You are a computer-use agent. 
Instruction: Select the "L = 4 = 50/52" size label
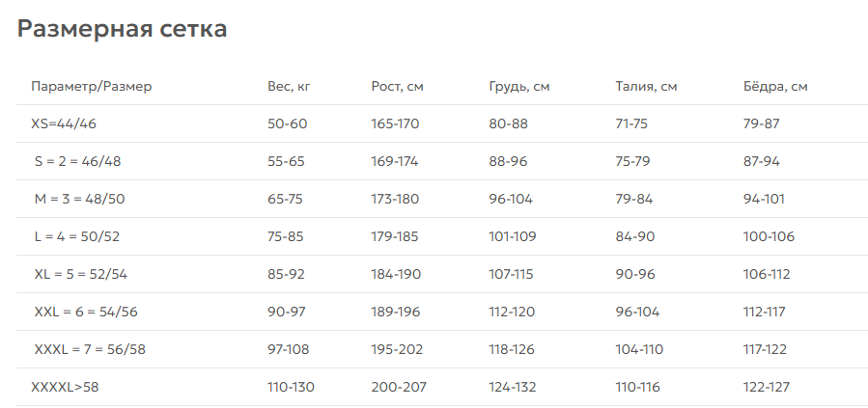point(79,236)
